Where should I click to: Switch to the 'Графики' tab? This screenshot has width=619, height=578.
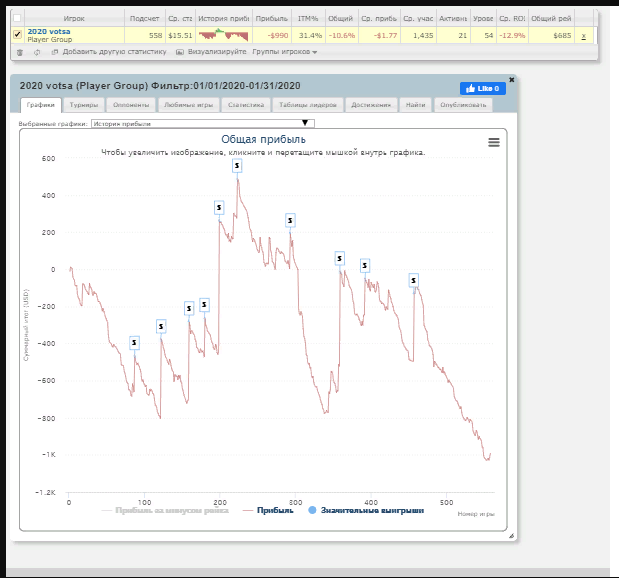[41, 105]
